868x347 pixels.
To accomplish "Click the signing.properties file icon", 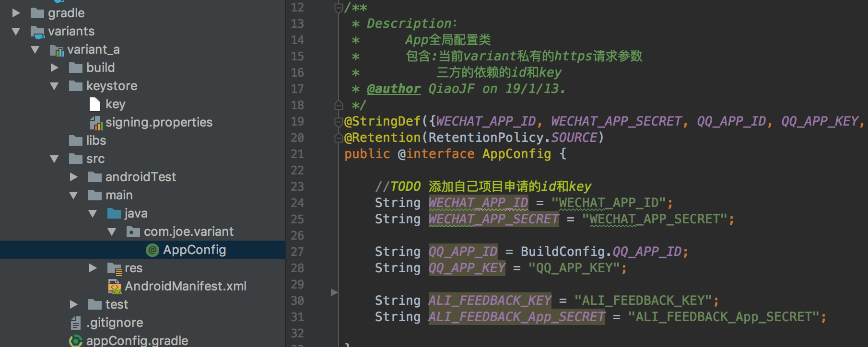I will point(96,123).
